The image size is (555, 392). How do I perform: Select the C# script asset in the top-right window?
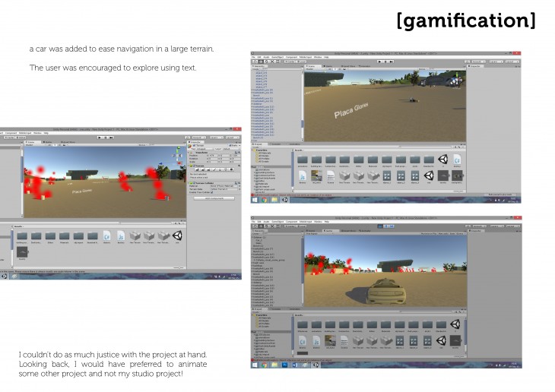[x=457, y=160]
